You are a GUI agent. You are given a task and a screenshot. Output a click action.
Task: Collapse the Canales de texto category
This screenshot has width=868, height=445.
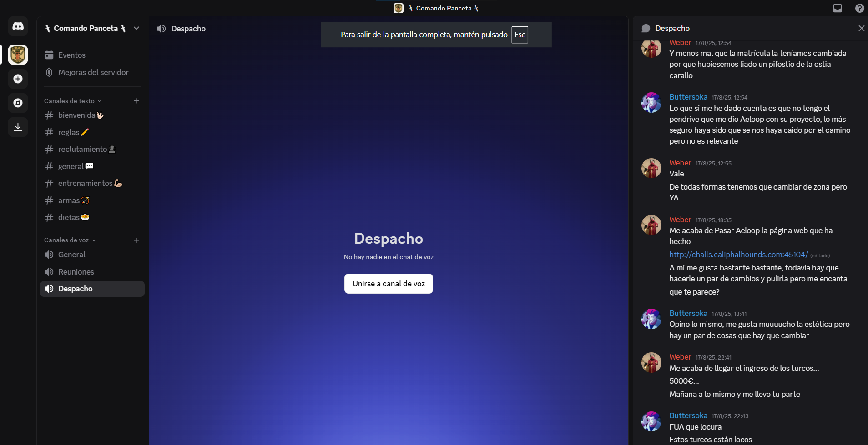(x=72, y=101)
